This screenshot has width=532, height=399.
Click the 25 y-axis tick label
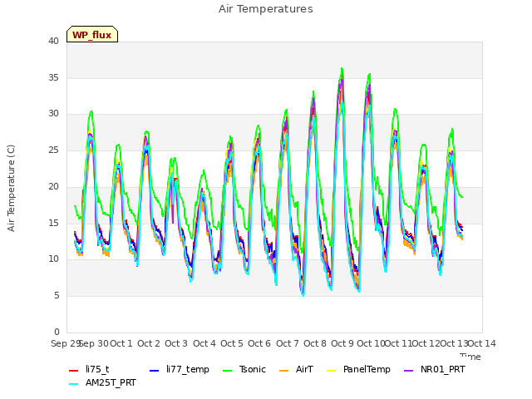point(53,150)
